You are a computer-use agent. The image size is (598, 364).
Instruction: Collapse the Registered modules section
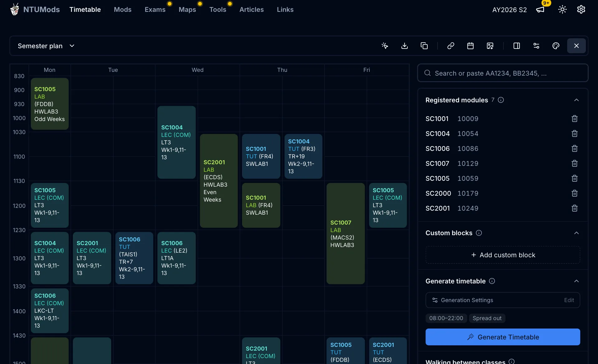[x=577, y=100]
